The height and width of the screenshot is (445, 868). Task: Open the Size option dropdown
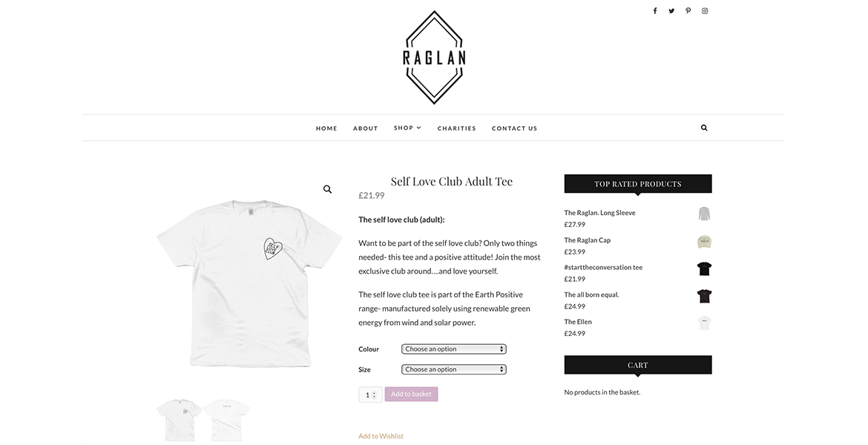pos(453,369)
